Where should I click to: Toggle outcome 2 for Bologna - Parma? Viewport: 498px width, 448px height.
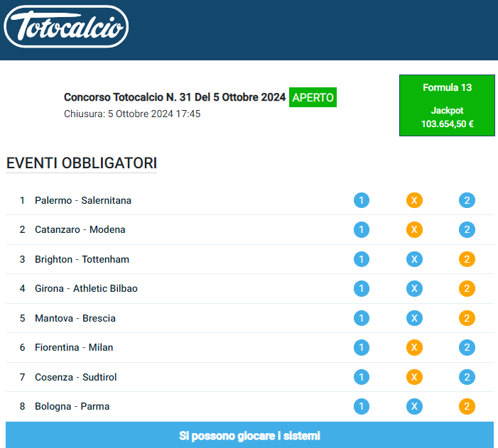click(467, 406)
